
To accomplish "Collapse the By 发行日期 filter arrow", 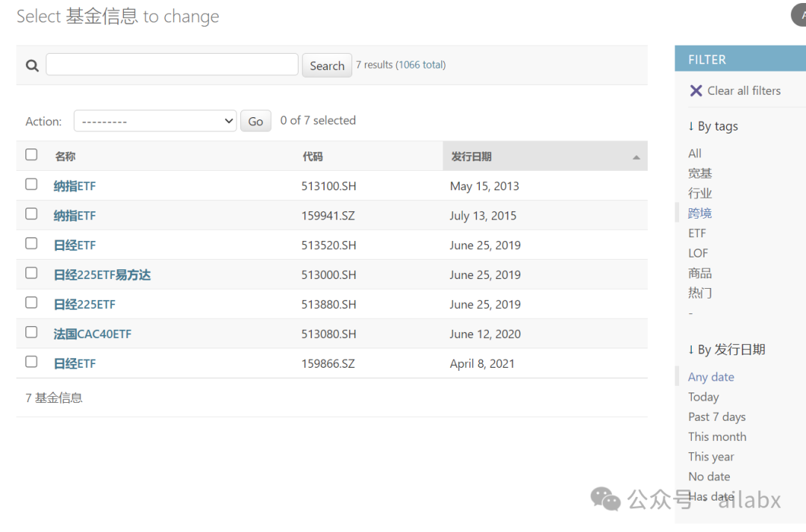I will [691, 350].
